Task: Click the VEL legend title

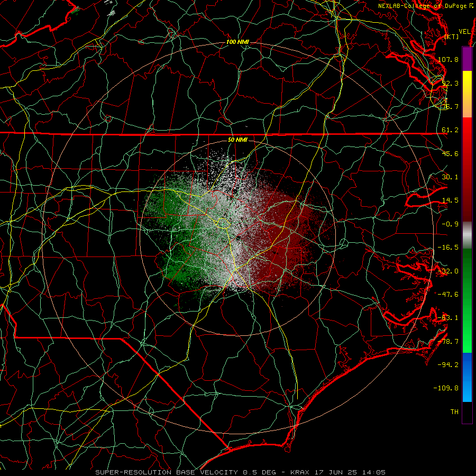Action: 465,32
